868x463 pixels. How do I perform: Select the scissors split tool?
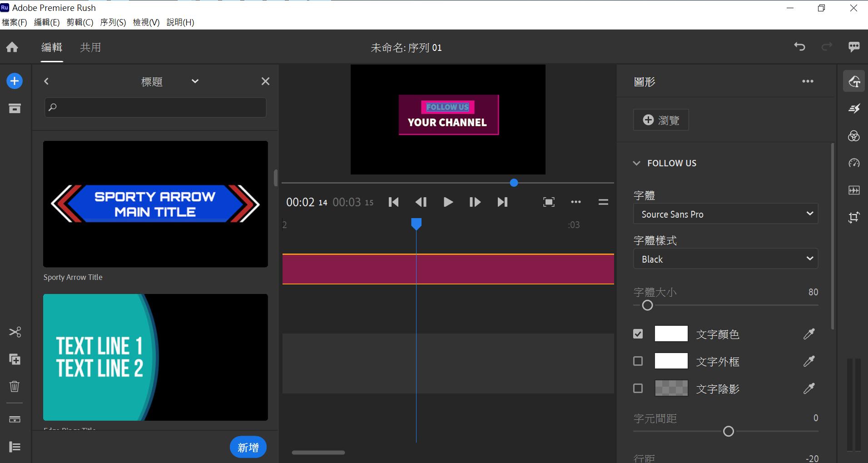pyautogui.click(x=15, y=332)
